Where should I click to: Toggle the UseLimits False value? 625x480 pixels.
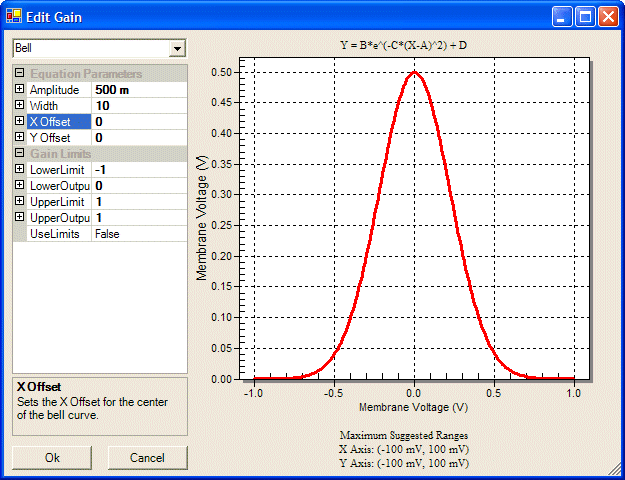139,234
